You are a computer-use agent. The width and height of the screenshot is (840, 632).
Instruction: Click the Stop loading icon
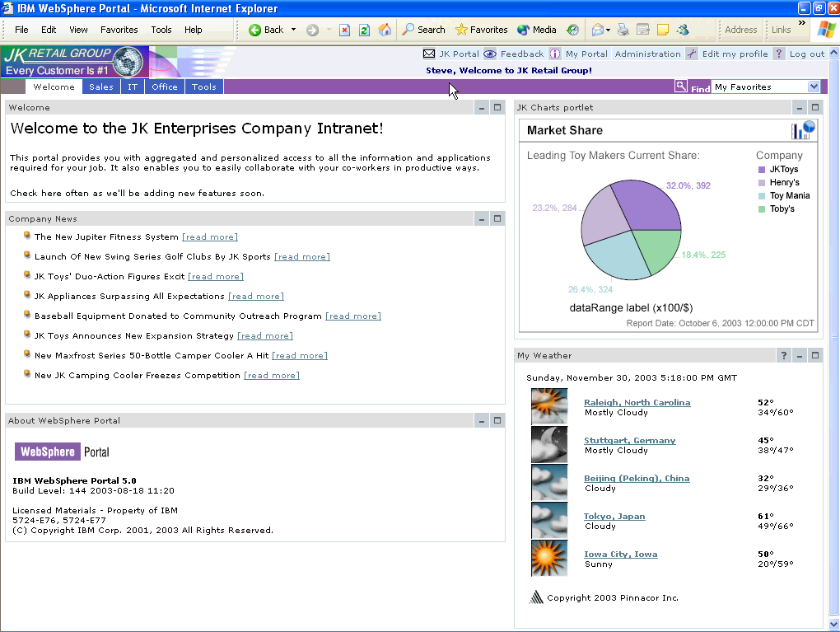point(344,30)
